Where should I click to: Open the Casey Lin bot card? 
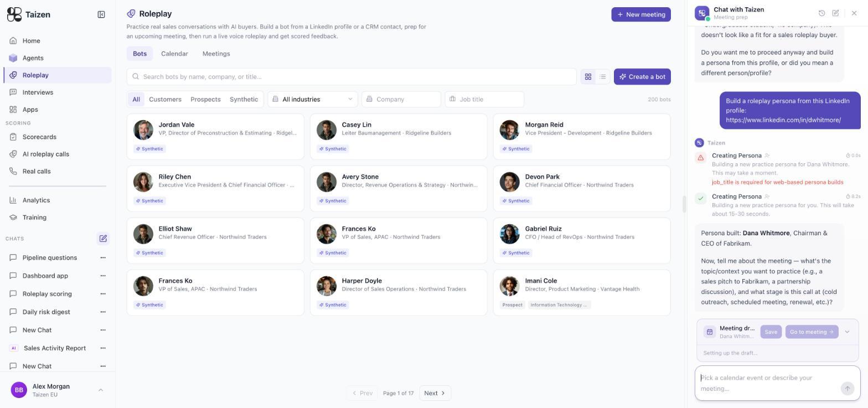click(x=399, y=137)
